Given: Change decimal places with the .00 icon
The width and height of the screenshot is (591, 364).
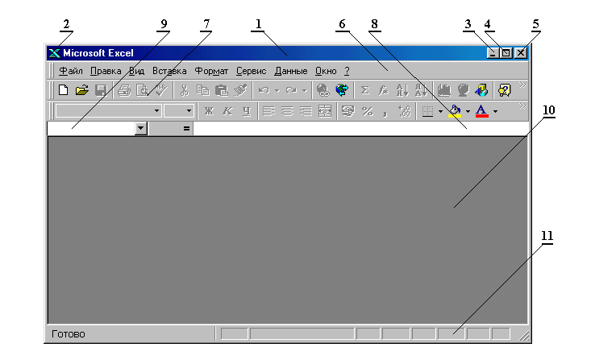Looking at the screenshot, I should click(404, 111).
